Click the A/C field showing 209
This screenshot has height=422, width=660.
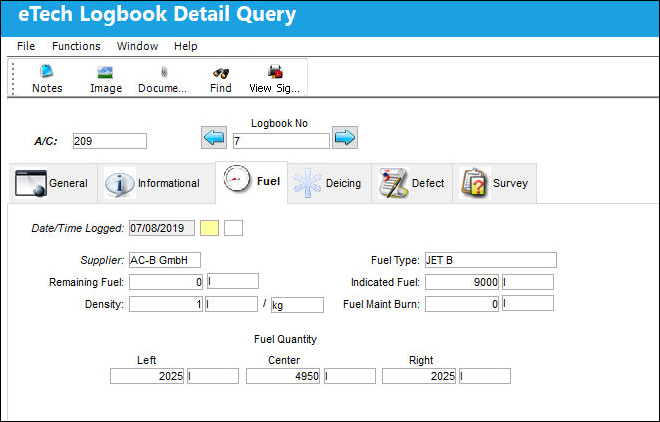click(x=110, y=141)
